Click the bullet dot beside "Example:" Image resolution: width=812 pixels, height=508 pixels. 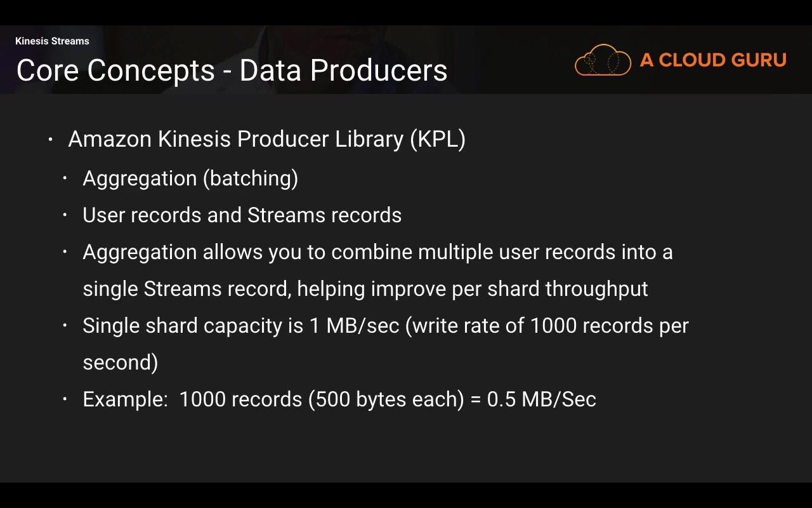click(65, 399)
